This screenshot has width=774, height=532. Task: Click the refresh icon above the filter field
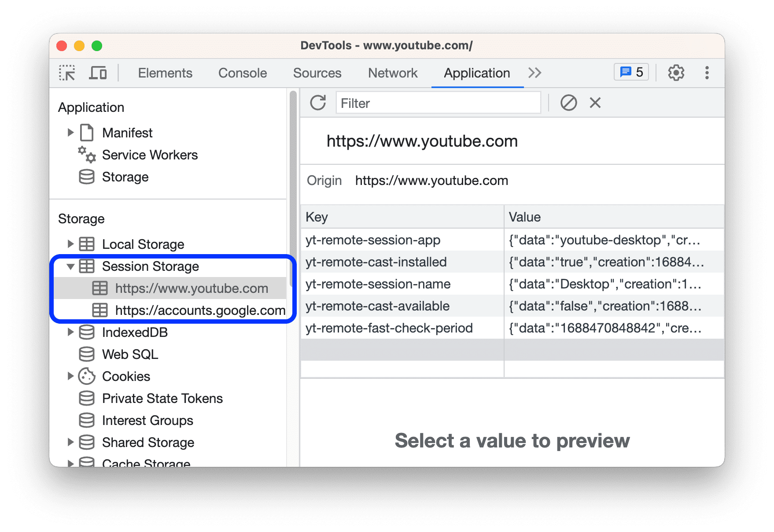pyautogui.click(x=317, y=102)
